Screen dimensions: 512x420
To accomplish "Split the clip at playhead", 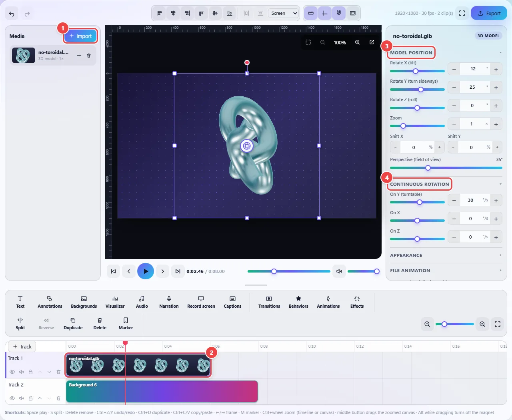I will (x=20, y=324).
